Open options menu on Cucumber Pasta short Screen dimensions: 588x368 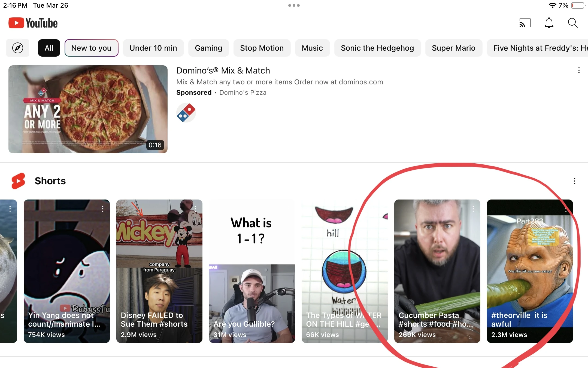pos(473,209)
